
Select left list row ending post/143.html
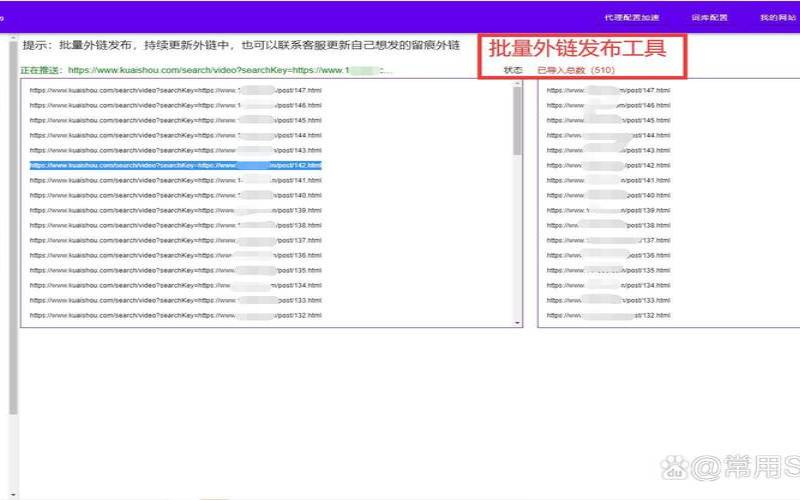176,151
